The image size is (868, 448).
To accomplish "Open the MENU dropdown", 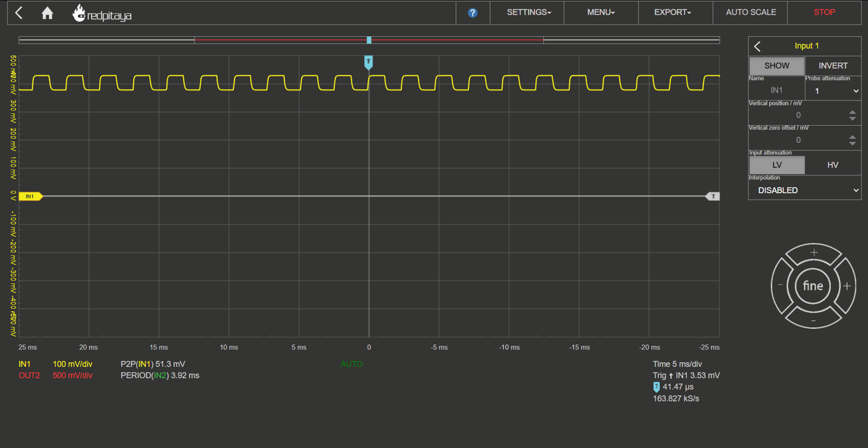I will click(600, 13).
